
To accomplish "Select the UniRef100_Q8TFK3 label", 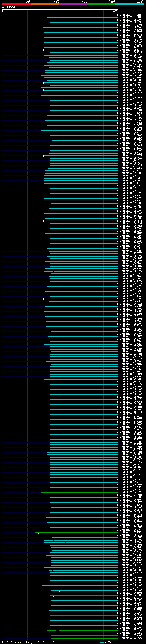I will (131, 600).
